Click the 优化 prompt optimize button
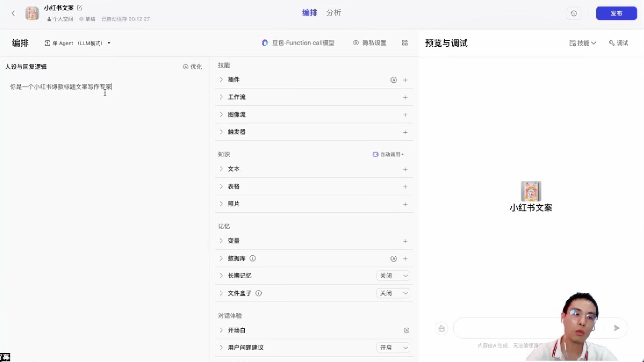The width and height of the screenshot is (644, 362). tap(193, 67)
